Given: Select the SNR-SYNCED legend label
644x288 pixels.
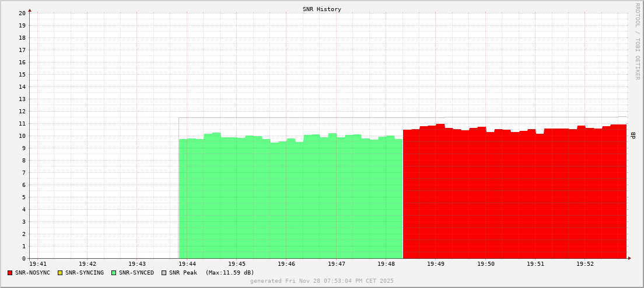Looking at the screenshot, I should coord(136,273).
